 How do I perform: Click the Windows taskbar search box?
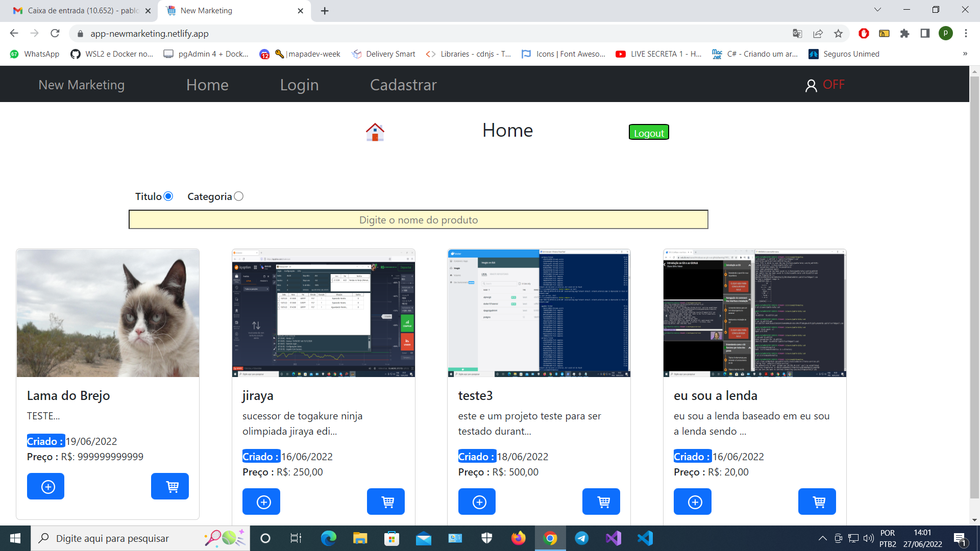(x=140, y=538)
